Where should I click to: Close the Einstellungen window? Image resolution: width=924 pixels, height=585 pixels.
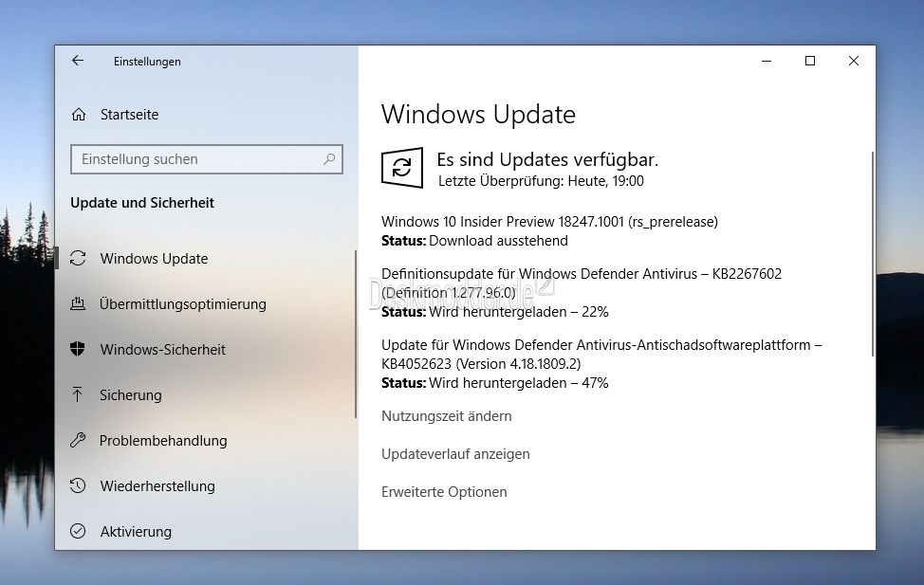coord(853,61)
